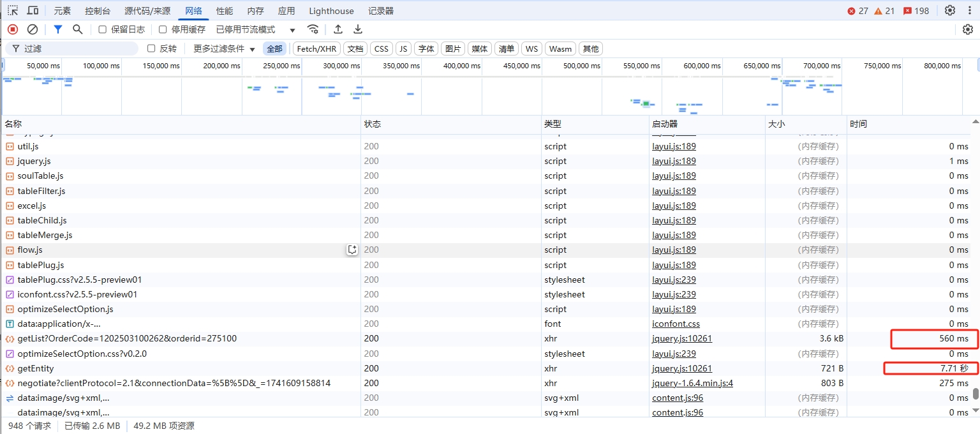Enable the 保留日志 checkbox

coord(103,29)
